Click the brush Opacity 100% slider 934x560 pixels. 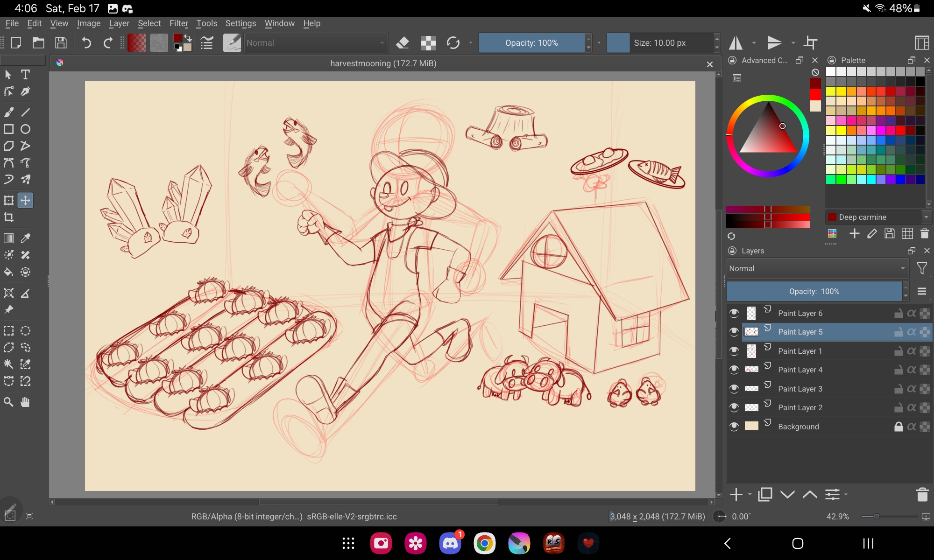(x=531, y=43)
